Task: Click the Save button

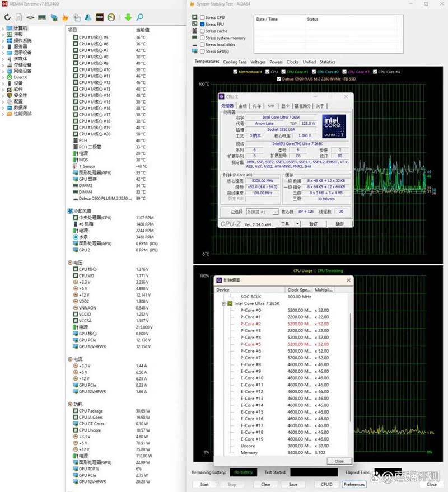Action: click(293, 485)
